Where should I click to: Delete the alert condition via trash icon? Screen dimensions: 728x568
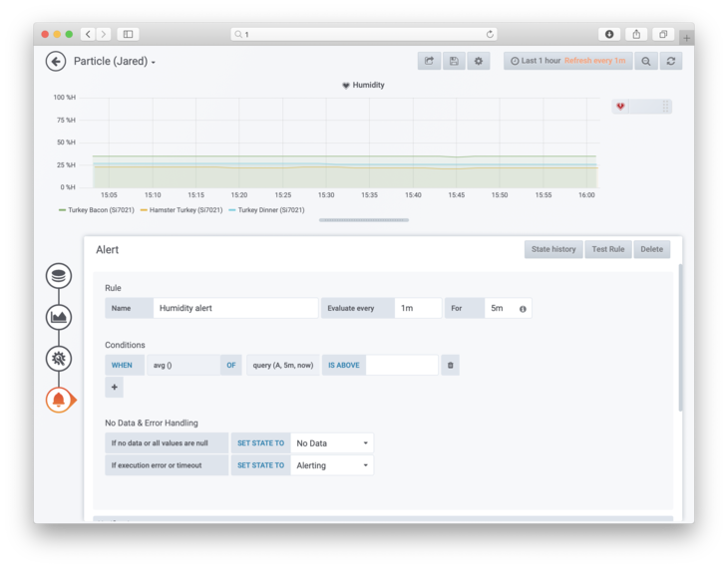(x=450, y=366)
